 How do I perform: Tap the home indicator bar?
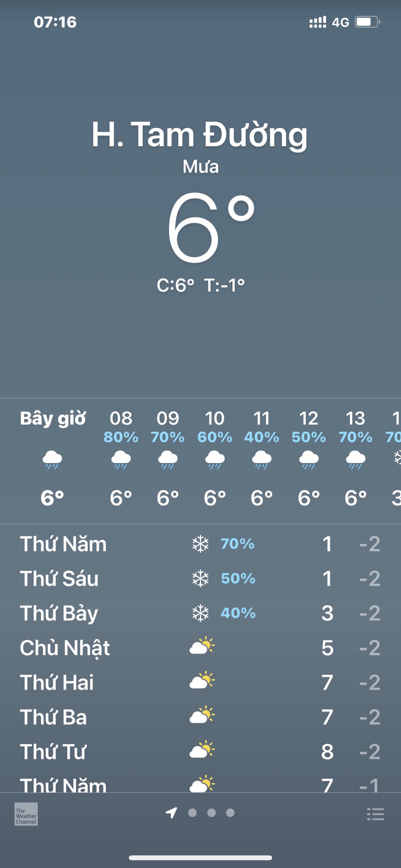(x=200, y=857)
